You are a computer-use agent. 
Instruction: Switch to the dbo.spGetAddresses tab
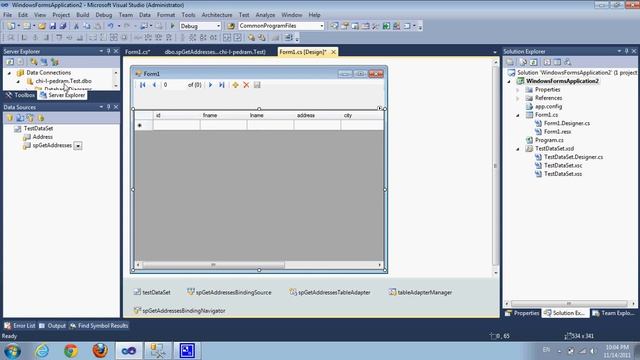[215, 52]
